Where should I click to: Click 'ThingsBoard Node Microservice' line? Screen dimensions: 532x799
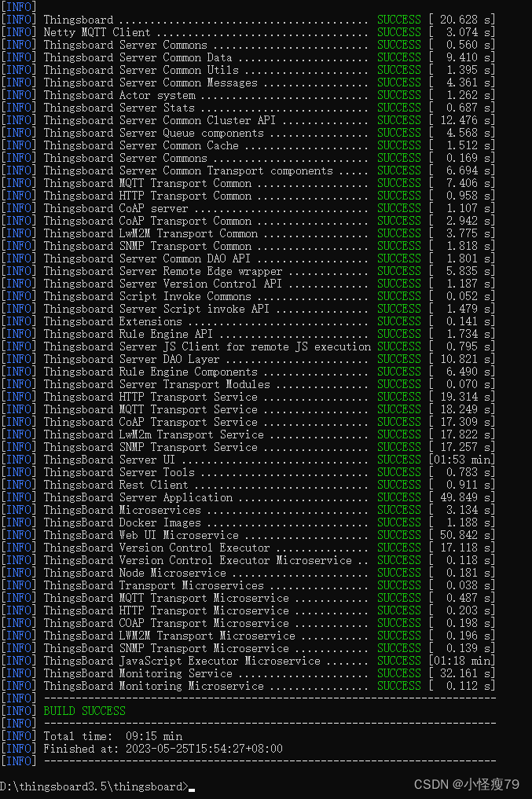pyautogui.click(x=248, y=573)
